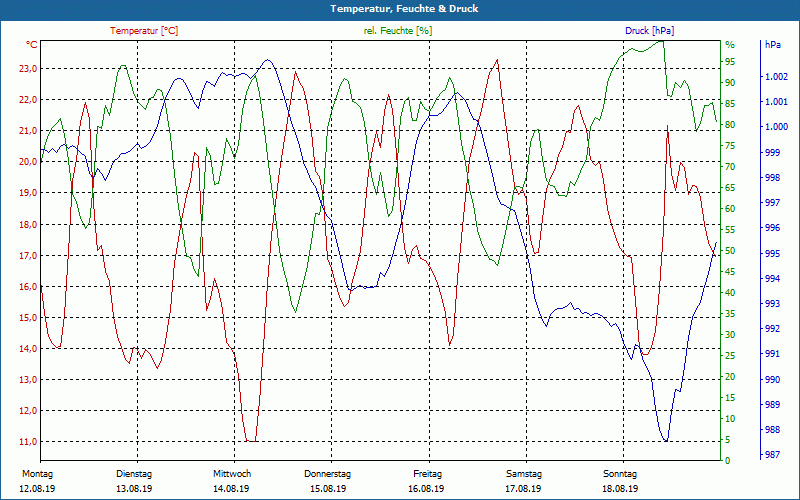Click the 13.08.19 date label
This screenshot has width=800, height=500.
click(x=134, y=489)
